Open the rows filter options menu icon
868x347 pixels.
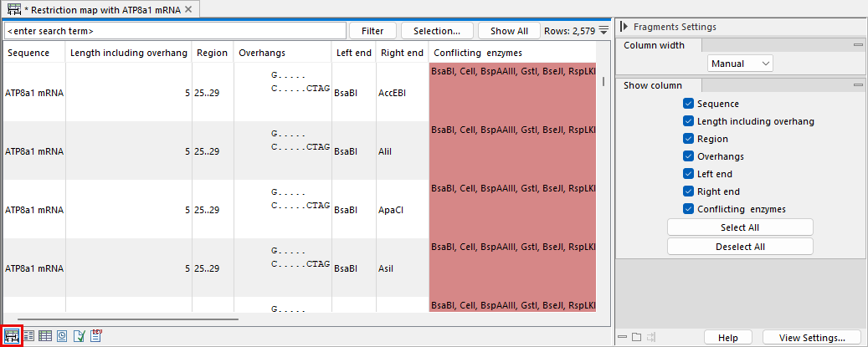[603, 30]
